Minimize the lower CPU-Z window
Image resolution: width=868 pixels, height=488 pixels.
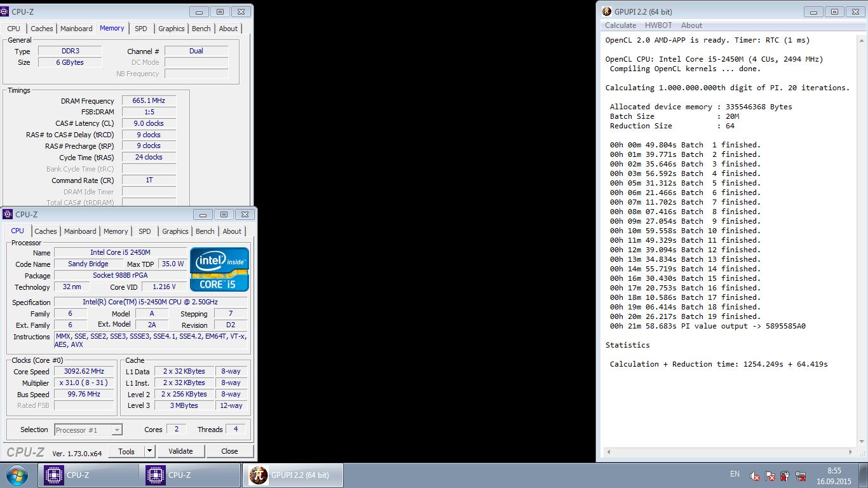[203, 214]
